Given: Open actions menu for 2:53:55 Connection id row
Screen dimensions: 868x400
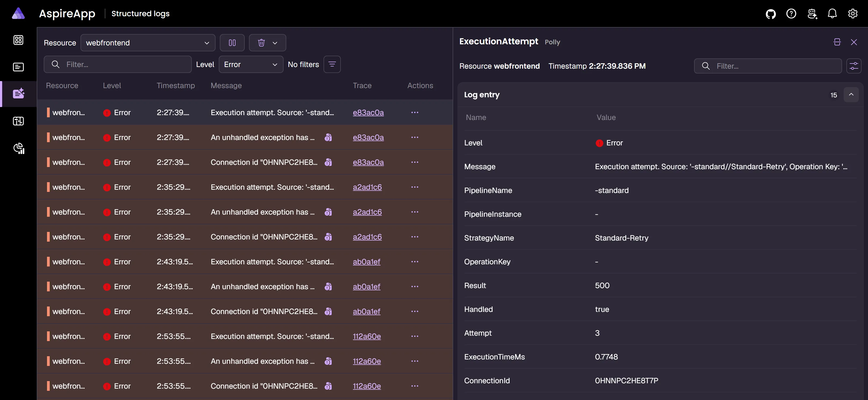Looking at the screenshot, I should point(415,386).
